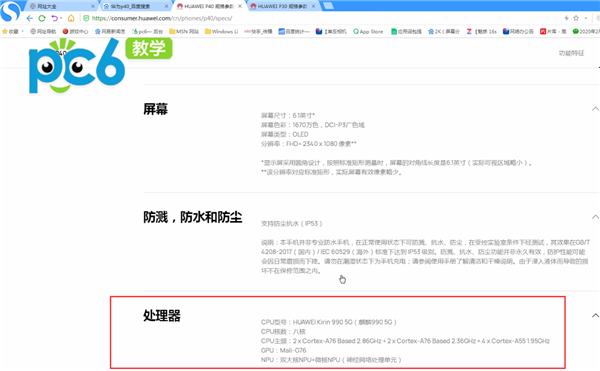This screenshot has width=600, height=371.
Task: Open the 网址导航 bookmark
Action: pos(43,31)
